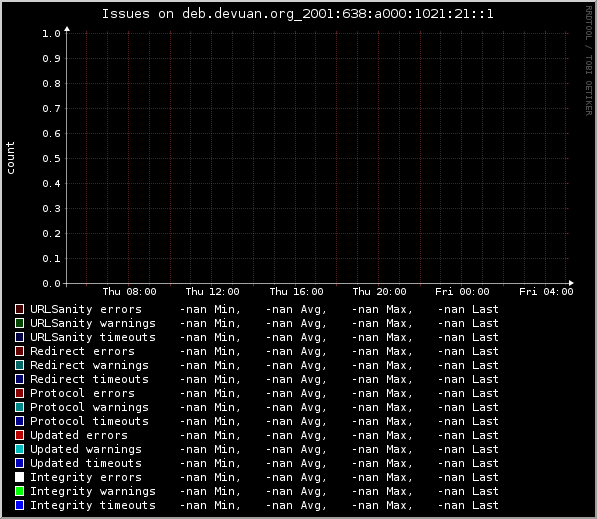597x519 pixels.
Task: Click the graph title mentioning deb.devuan.org
Action: tap(298, 14)
